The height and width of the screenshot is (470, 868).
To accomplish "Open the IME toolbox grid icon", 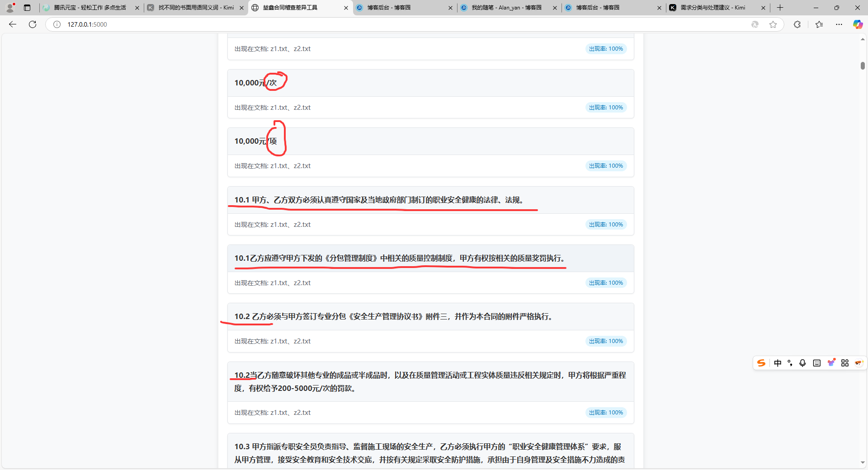I will point(845,363).
